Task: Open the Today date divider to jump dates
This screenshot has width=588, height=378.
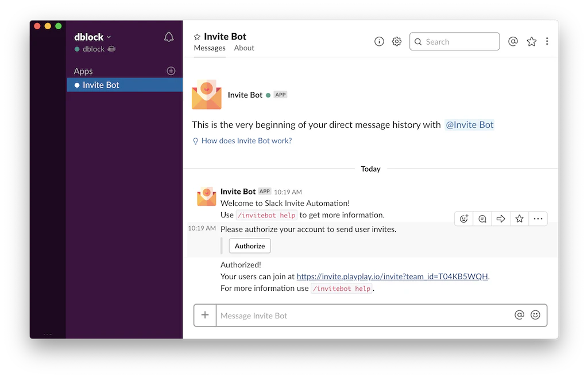Action: (x=370, y=169)
